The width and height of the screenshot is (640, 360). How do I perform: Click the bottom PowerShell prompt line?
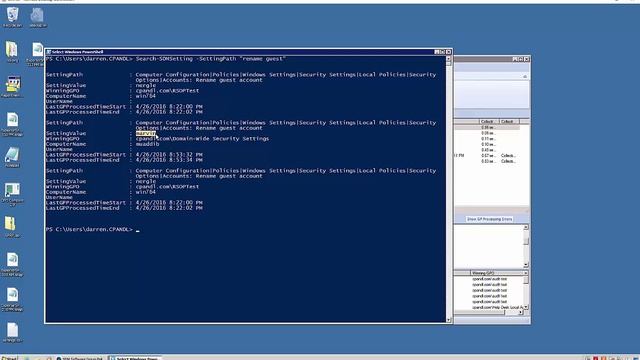93,229
